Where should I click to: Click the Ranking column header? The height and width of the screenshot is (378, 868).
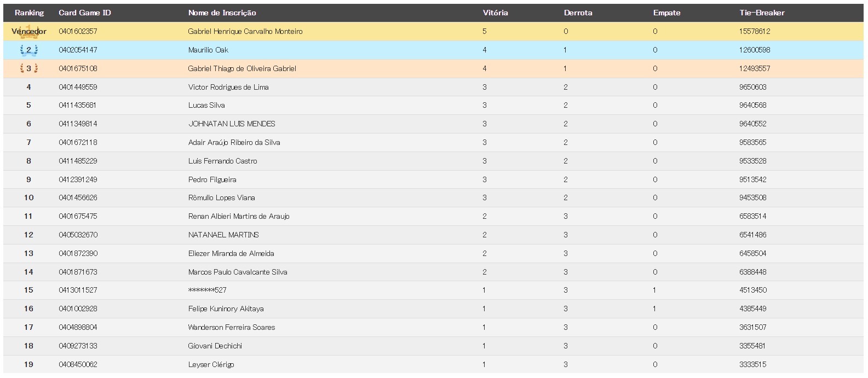(29, 13)
